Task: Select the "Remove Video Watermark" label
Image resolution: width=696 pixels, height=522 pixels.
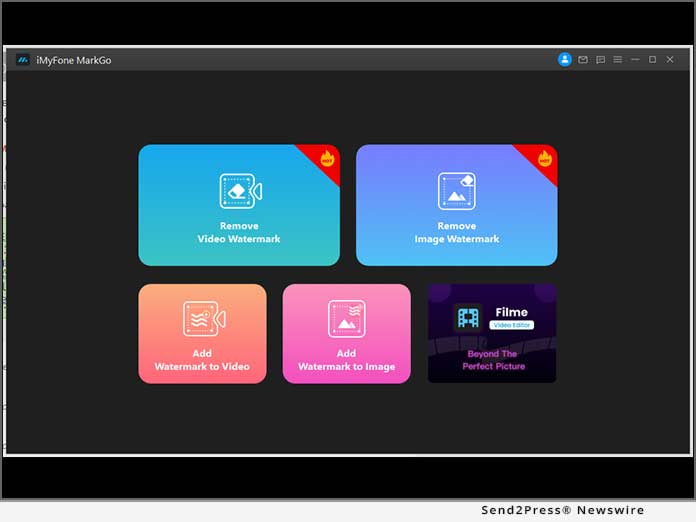Action: tap(239, 233)
